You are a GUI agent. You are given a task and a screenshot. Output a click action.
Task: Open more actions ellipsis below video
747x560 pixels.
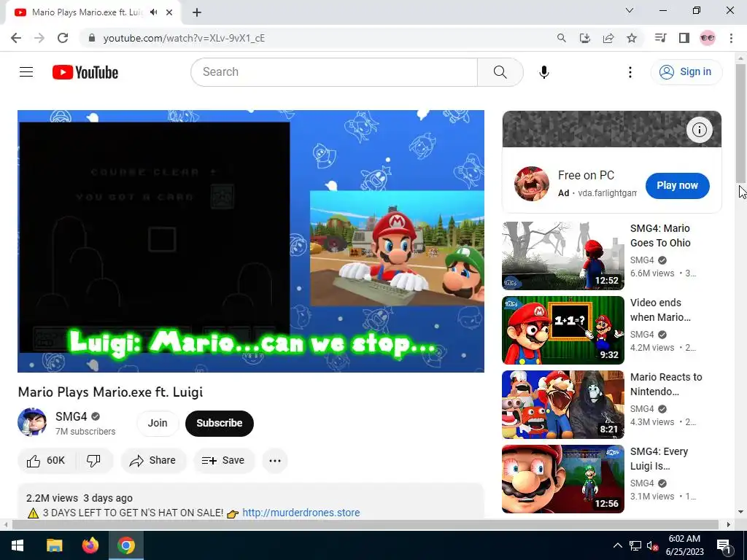pyautogui.click(x=275, y=461)
